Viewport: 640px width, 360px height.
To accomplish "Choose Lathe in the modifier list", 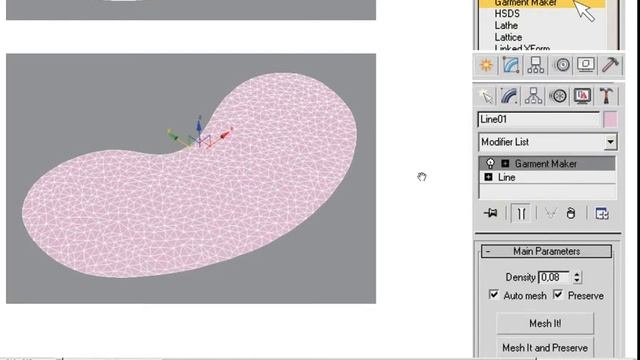I will 506,25.
